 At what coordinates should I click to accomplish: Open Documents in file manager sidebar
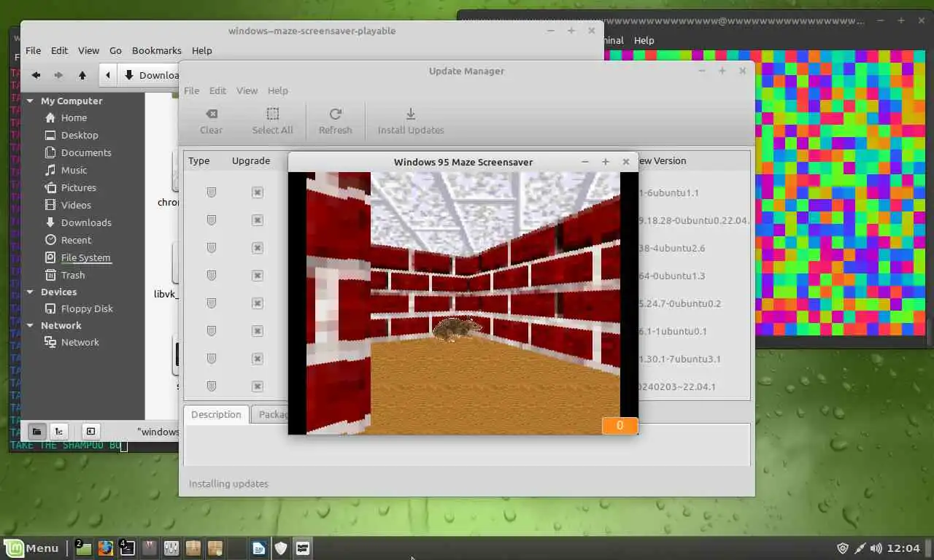pyautogui.click(x=86, y=152)
